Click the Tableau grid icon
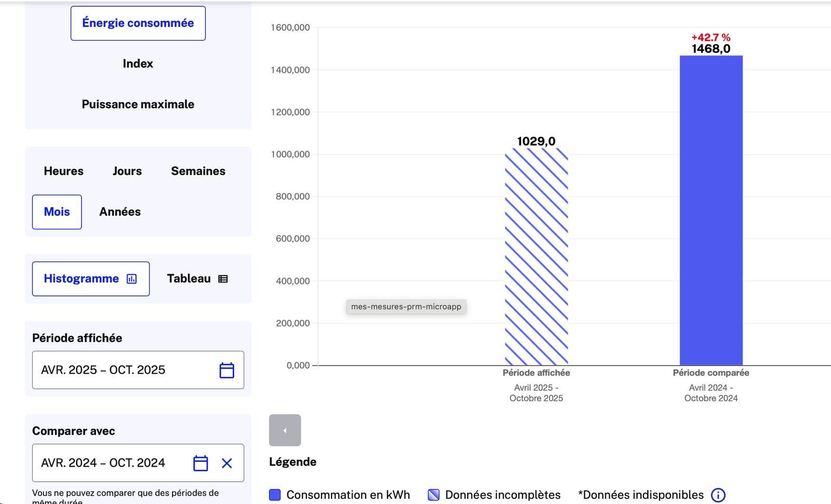Image resolution: width=831 pixels, height=504 pixels. [x=223, y=279]
